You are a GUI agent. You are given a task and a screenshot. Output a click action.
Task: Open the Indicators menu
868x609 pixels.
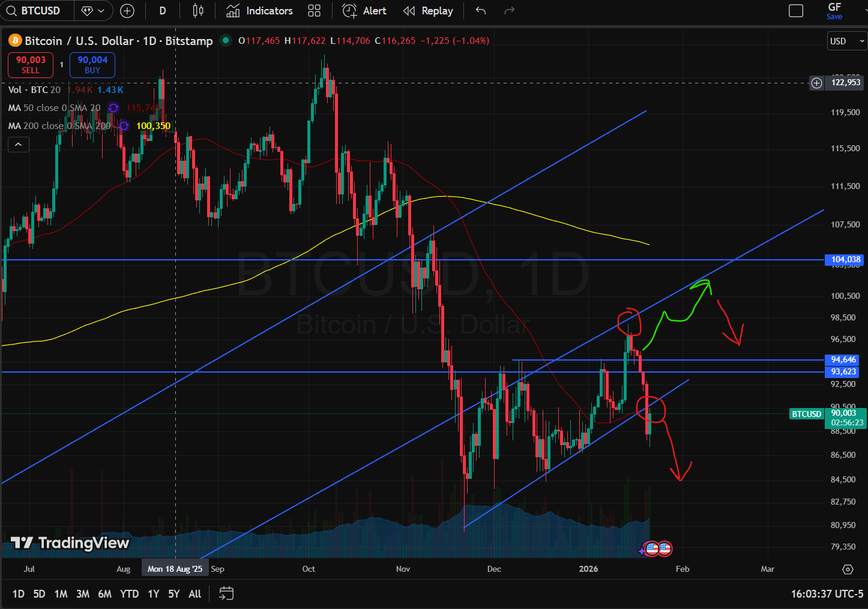point(259,11)
